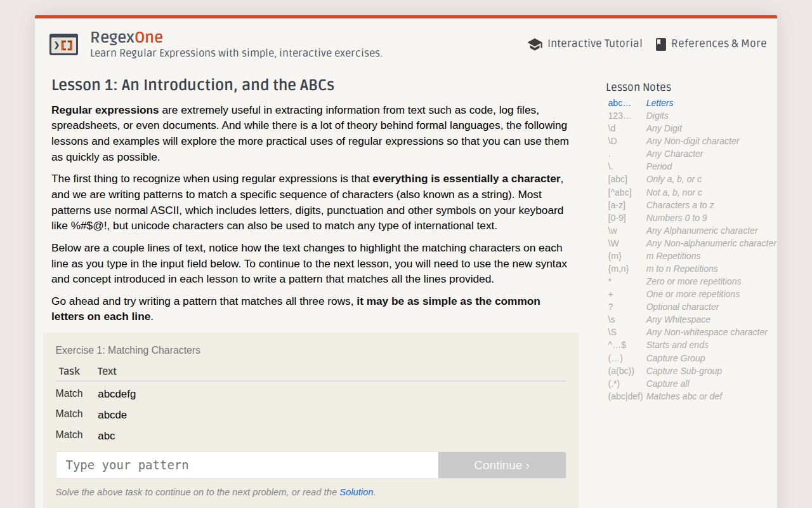Open the Solution link

coord(357,492)
